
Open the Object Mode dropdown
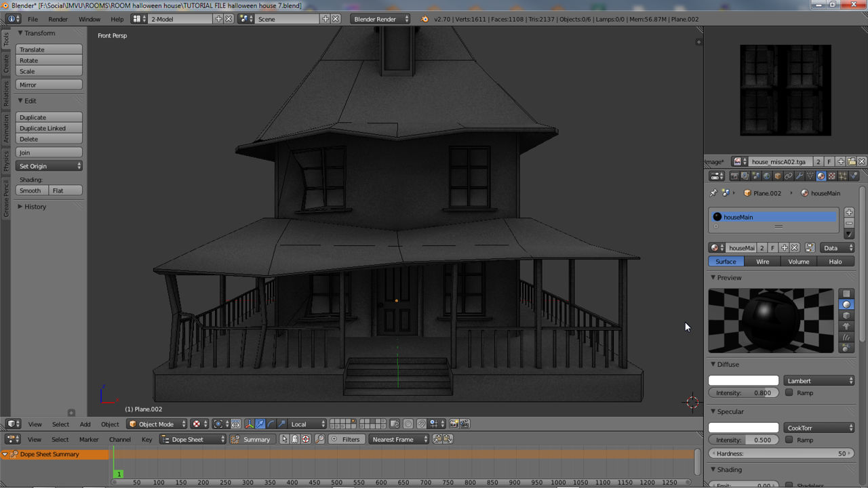(157, 424)
